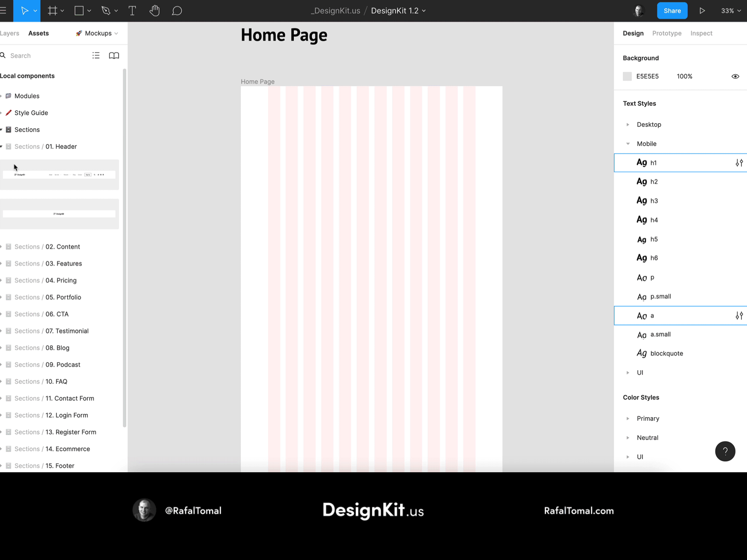This screenshot has width=747, height=560.
Task: Select the Move tool in toolbar
Action: [24, 11]
